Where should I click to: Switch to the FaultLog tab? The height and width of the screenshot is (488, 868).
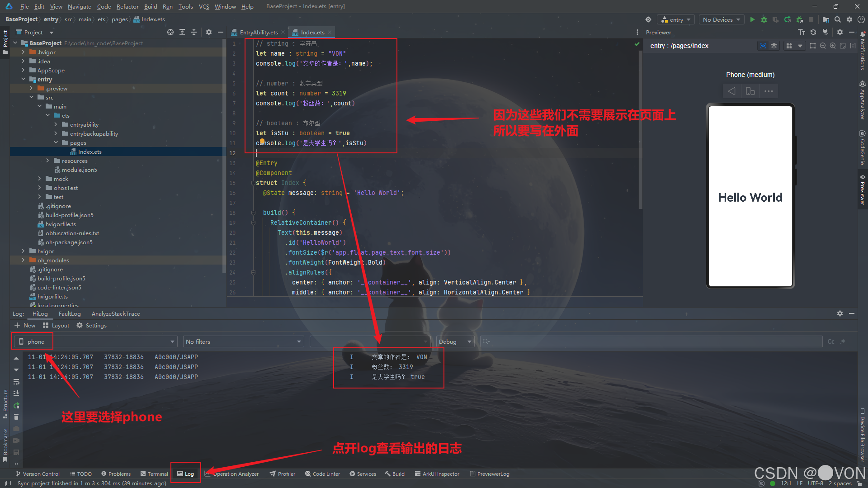click(70, 313)
